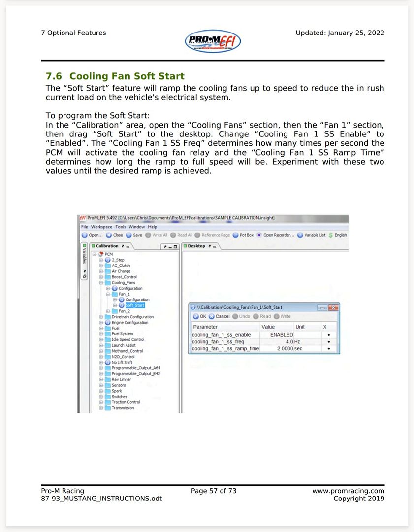414x532 pixels.
Task: Select the Traction Control tree item
Action: click(x=126, y=402)
